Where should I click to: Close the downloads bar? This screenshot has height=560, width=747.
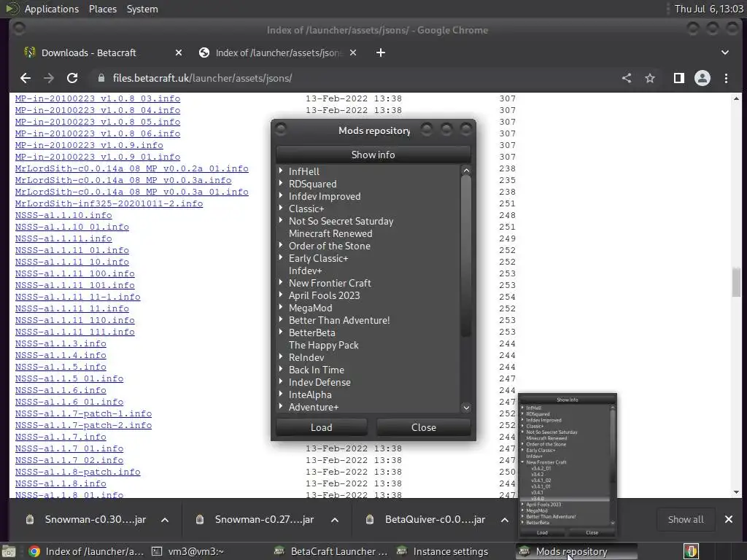[x=729, y=519]
